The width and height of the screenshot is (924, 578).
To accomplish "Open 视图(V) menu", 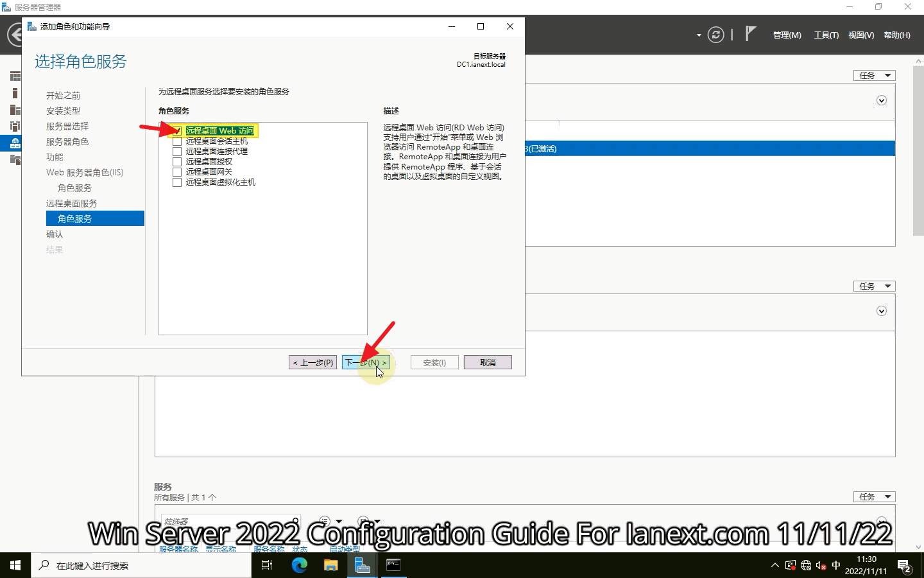I will (x=861, y=35).
